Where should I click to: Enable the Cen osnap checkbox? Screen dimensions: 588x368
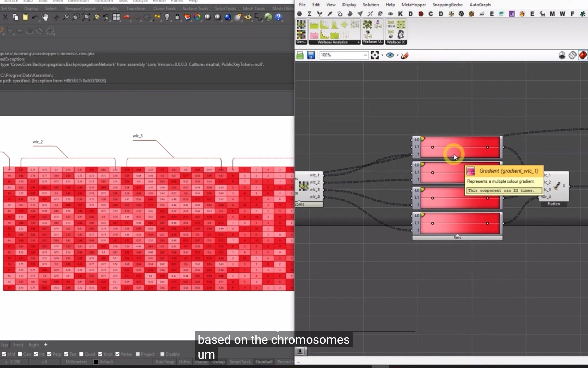(x=20, y=354)
